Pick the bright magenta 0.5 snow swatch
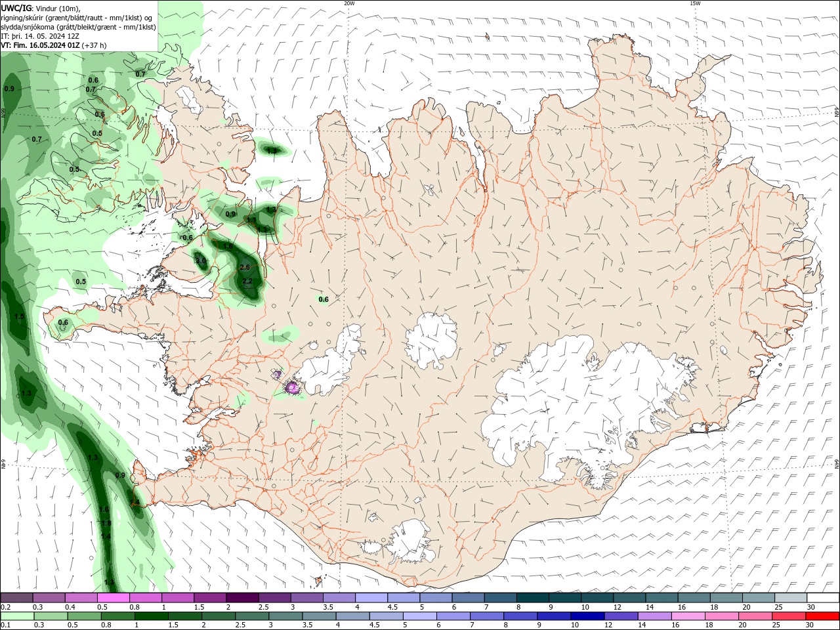This screenshot has width=840, height=630. click(x=112, y=598)
